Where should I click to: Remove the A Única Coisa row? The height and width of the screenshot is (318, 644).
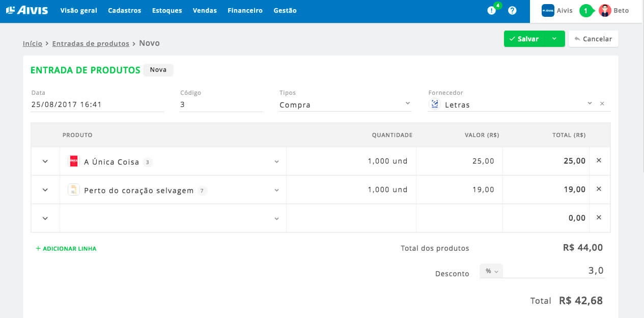coord(599,161)
